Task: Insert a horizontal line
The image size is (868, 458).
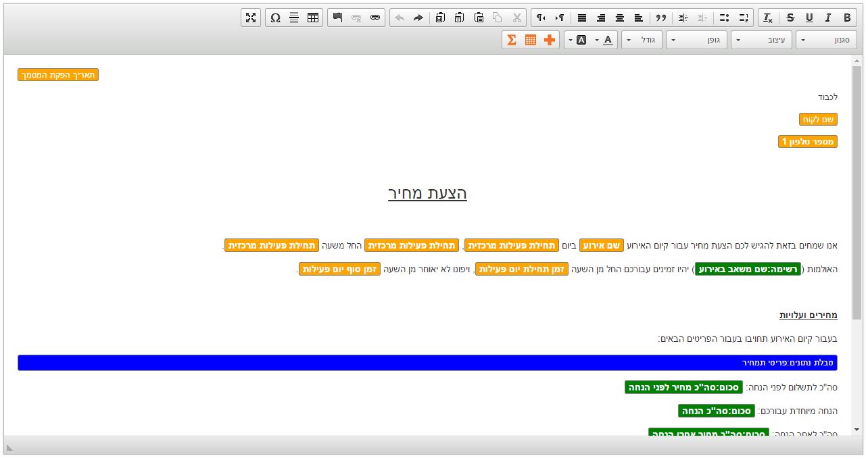Action: 294,18
